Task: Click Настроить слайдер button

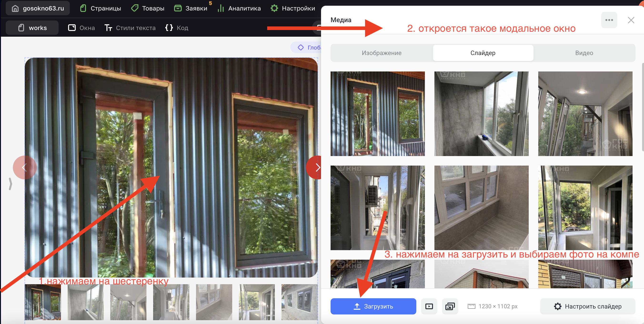Action: [x=588, y=306]
